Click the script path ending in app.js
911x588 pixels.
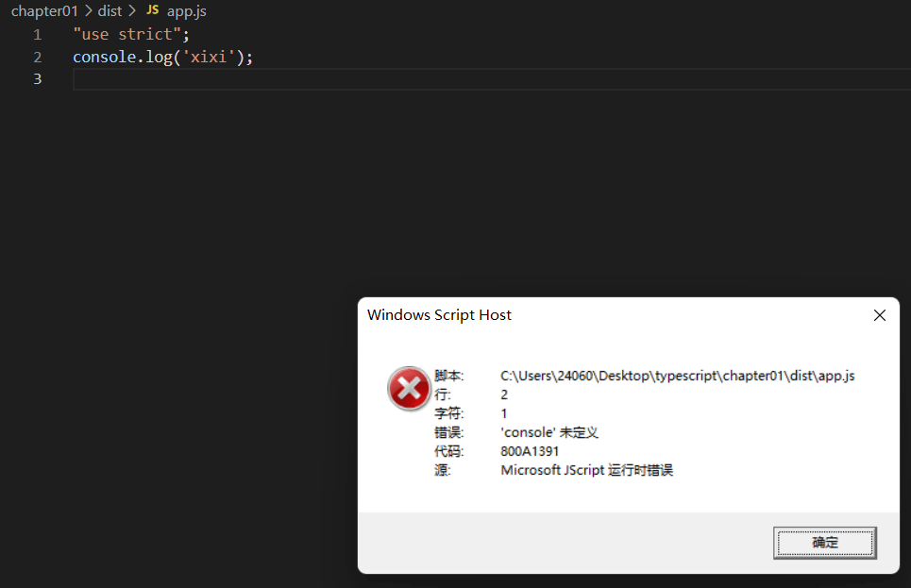(678, 376)
